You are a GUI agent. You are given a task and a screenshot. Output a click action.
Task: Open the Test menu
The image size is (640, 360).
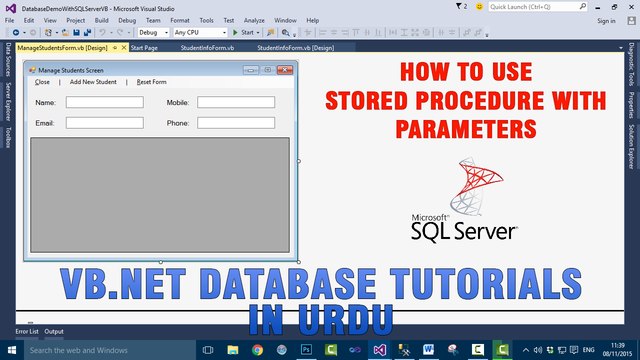point(229,20)
